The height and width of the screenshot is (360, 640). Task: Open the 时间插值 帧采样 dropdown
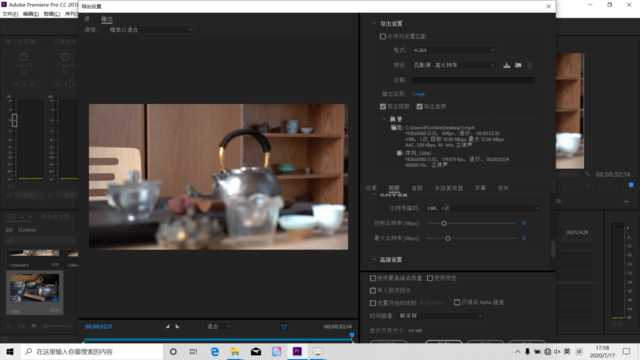[442, 316]
